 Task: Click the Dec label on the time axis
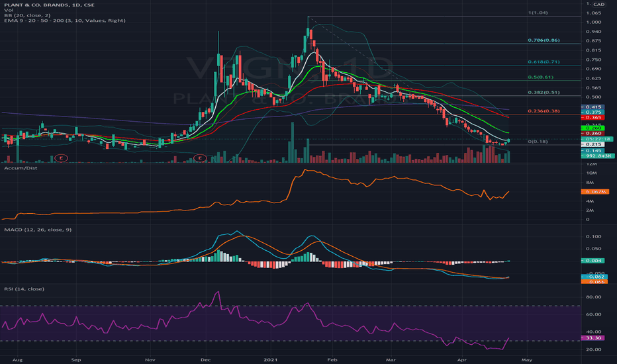click(x=205, y=359)
